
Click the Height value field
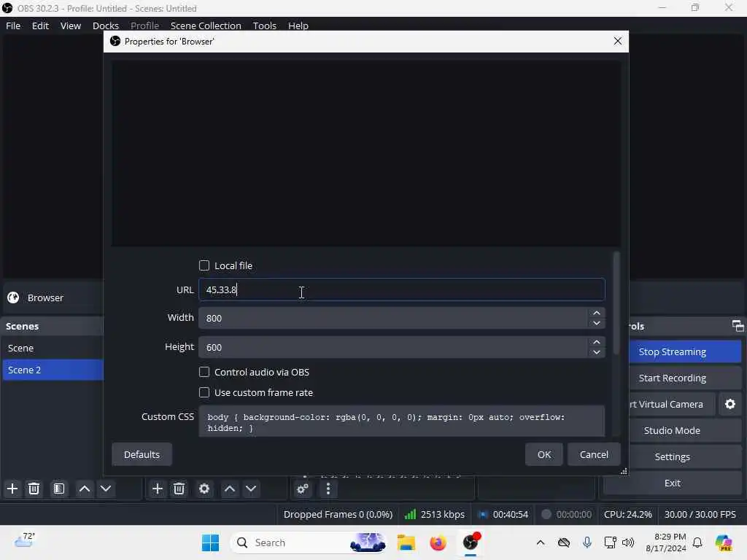393,347
